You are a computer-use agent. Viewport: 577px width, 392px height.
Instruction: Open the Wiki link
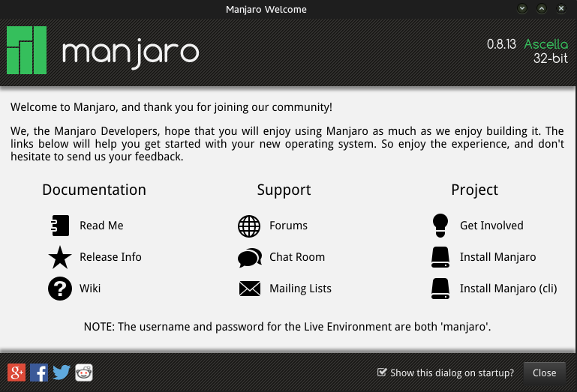(x=90, y=289)
